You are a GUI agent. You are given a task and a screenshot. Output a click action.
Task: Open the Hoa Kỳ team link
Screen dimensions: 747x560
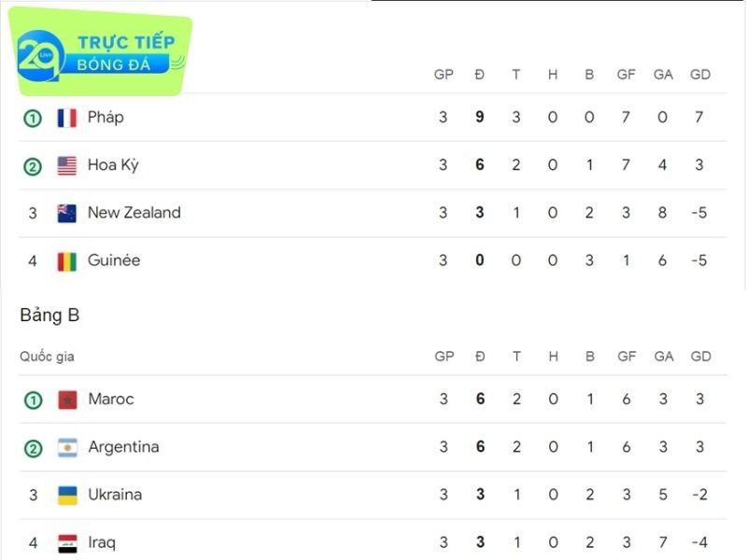coord(113,165)
